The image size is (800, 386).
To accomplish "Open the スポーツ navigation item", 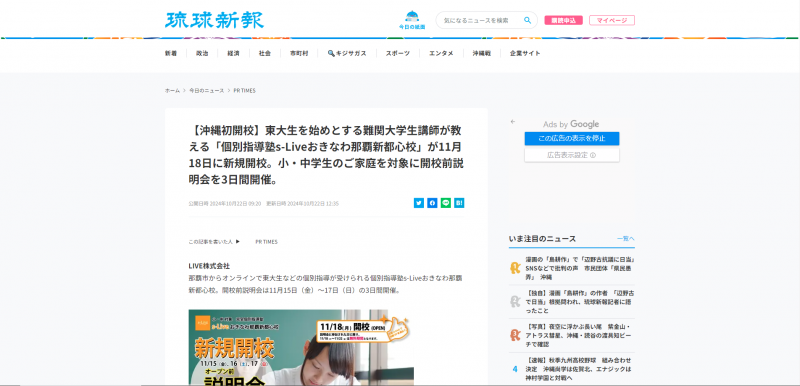I will point(397,53).
